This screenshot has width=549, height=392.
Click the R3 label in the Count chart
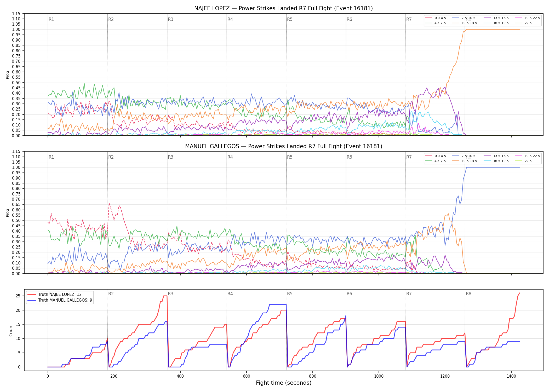coord(170,294)
